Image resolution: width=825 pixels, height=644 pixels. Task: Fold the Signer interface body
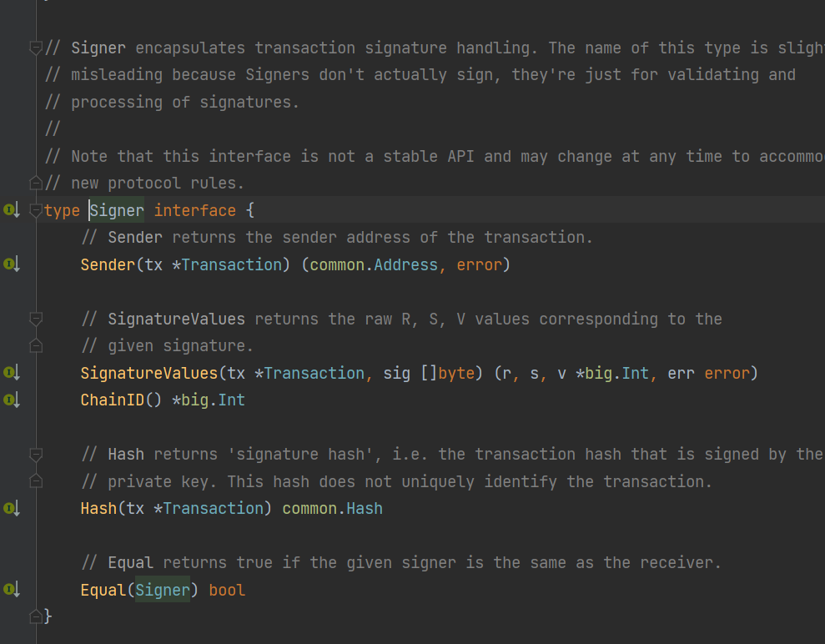click(36, 211)
